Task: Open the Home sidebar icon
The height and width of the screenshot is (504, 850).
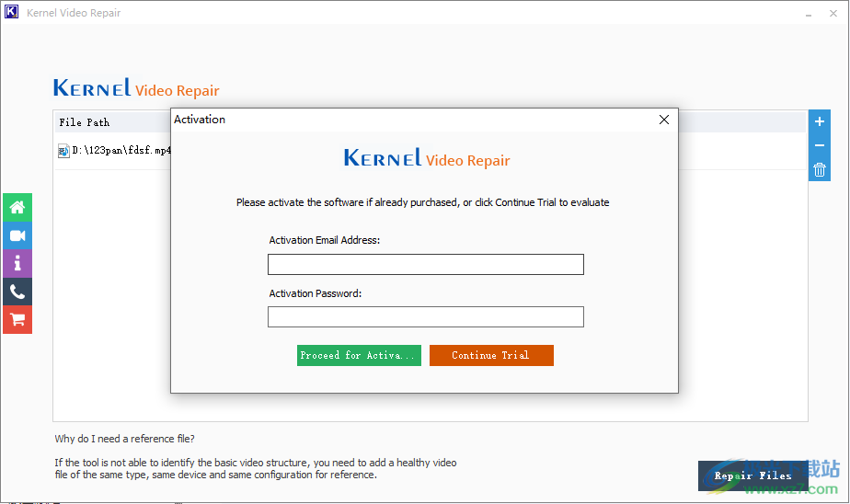Action: [x=17, y=208]
